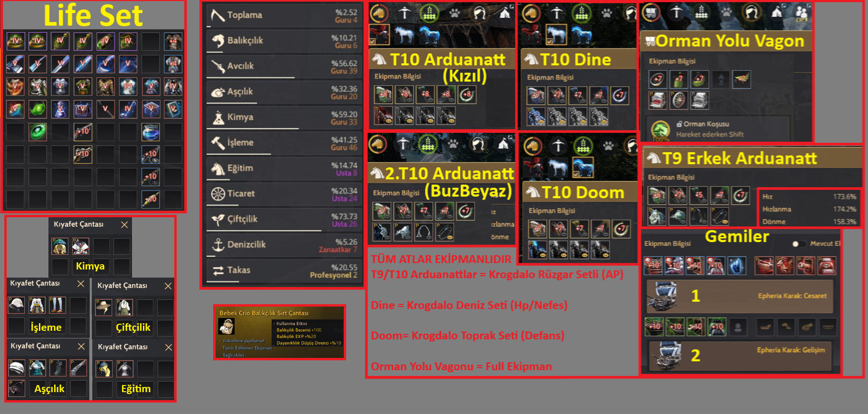
Task: Select the wagon icon above Orman Yolu Vagon
Action: point(651,12)
